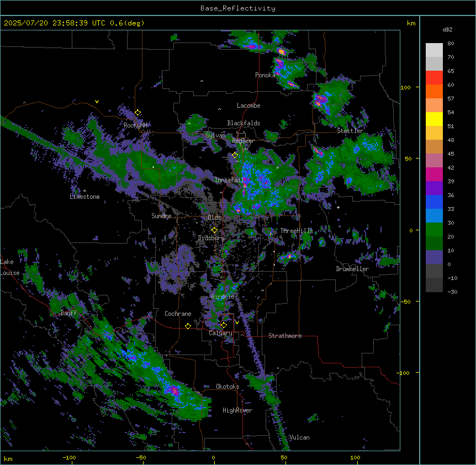This screenshot has width=476, height=465.
Task: Select the Didsbury label
Action: pyautogui.click(x=211, y=238)
